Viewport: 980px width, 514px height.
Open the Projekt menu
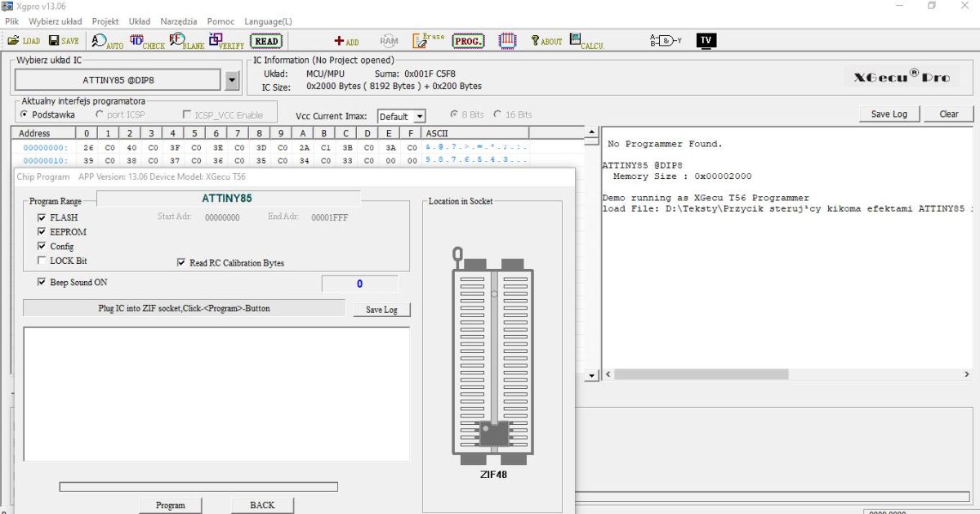(105, 21)
